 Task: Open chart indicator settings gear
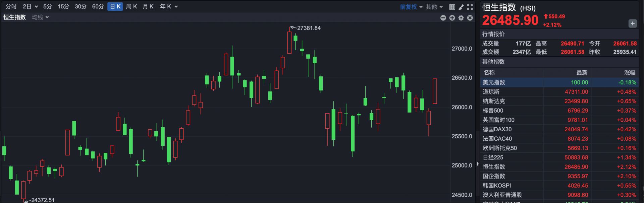[461, 18]
